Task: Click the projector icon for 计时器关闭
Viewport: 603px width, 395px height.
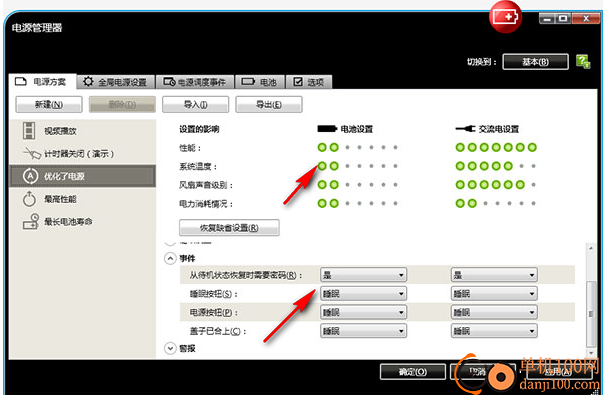Action: [x=32, y=154]
